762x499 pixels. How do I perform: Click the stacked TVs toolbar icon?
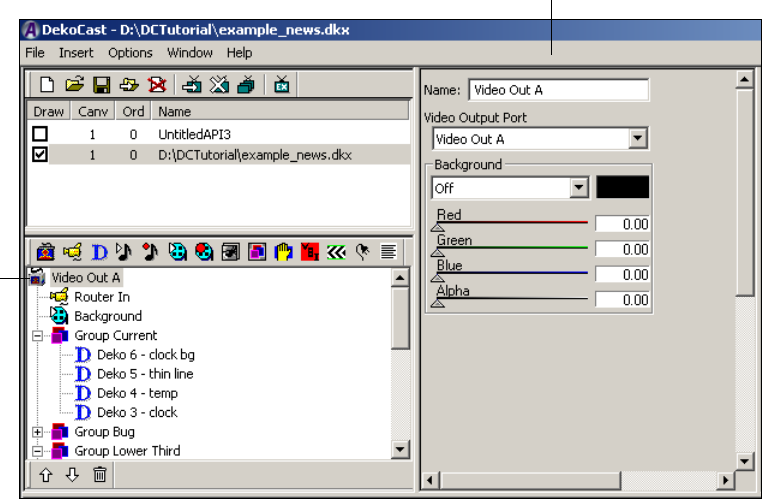(246, 85)
